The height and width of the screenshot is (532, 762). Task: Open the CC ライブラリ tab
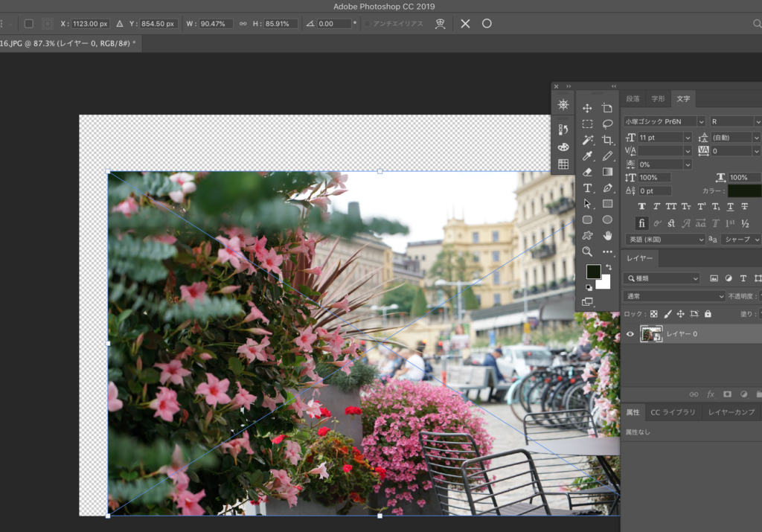point(673,412)
